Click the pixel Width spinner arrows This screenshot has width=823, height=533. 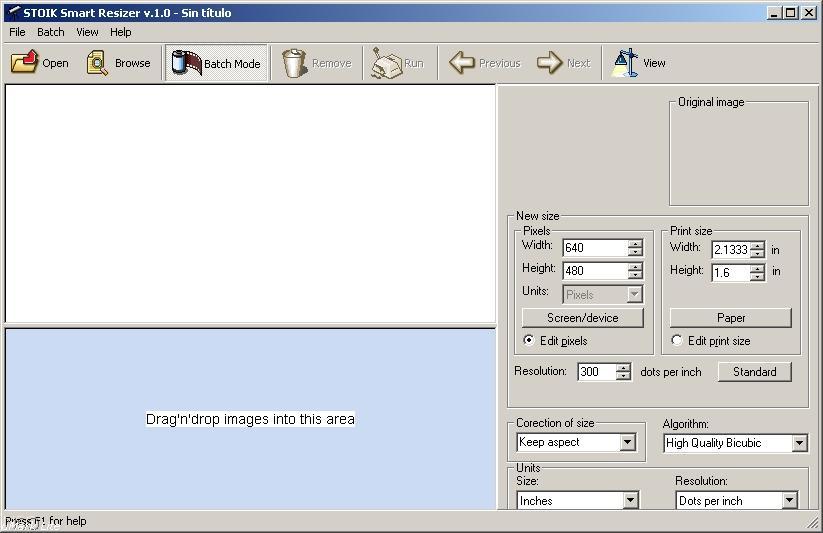point(635,248)
